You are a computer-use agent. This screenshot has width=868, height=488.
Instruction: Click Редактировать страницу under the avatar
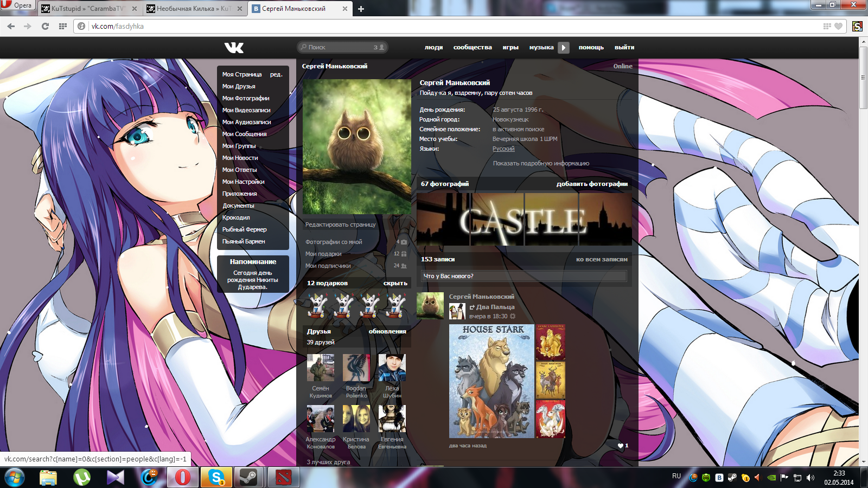[x=341, y=224]
